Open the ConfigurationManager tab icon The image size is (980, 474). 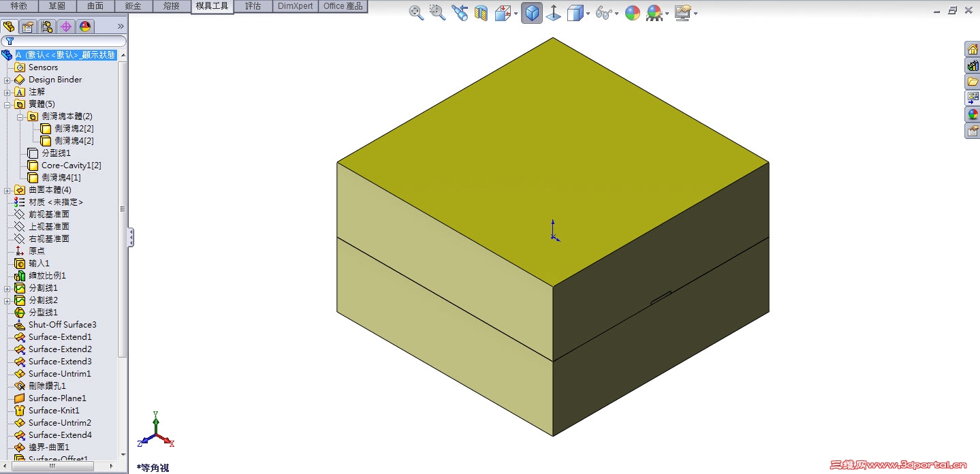tap(47, 27)
